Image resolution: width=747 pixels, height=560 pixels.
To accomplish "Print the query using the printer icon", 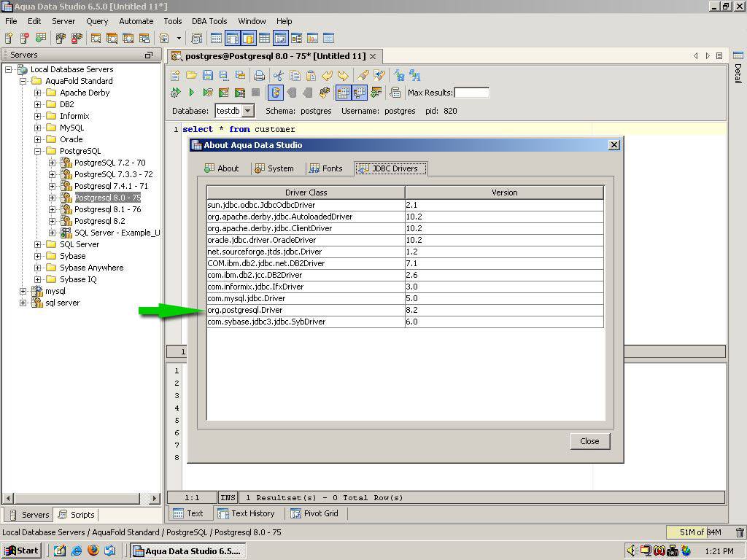I will (259, 75).
